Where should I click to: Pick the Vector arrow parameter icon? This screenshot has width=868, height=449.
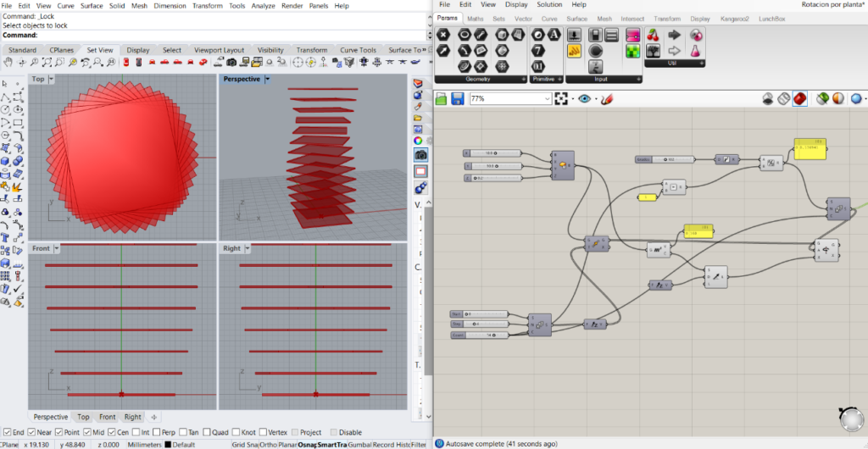click(442, 51)
